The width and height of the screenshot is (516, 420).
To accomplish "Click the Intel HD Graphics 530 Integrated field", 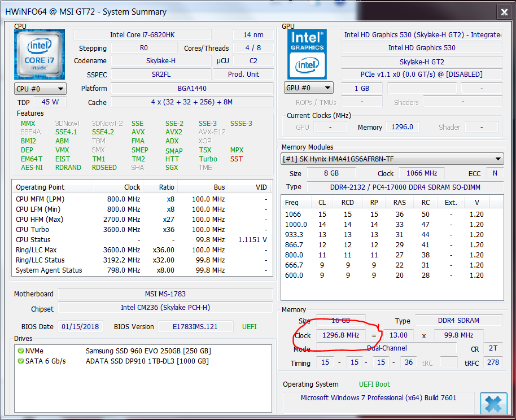I will click(422, 35).
